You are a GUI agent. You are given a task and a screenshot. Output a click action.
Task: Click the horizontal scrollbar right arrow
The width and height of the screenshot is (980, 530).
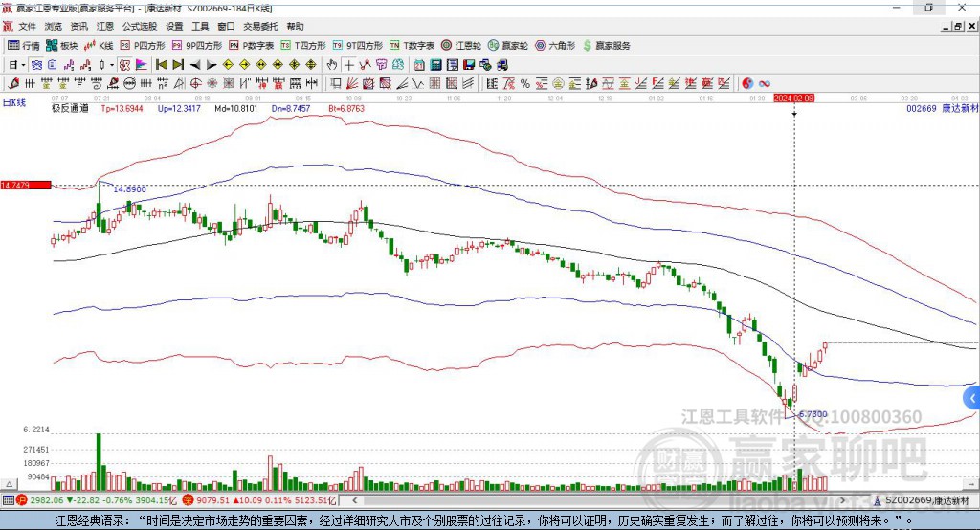click(x=842, y=500)
